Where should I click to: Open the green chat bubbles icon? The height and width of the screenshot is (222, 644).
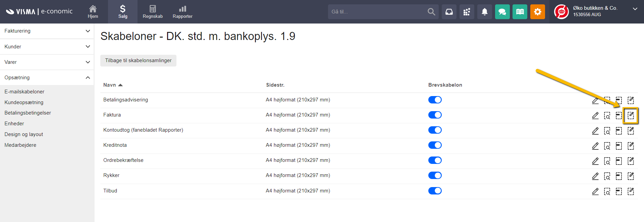502,12
